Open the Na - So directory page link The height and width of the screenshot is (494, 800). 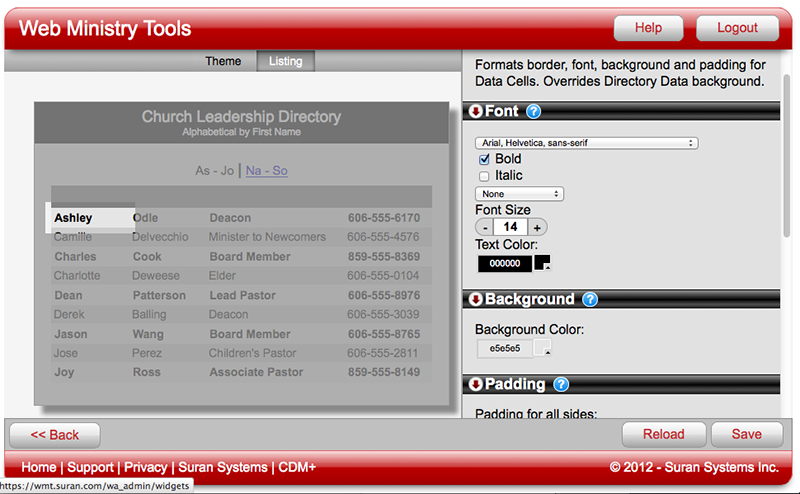tap(266, 171)
